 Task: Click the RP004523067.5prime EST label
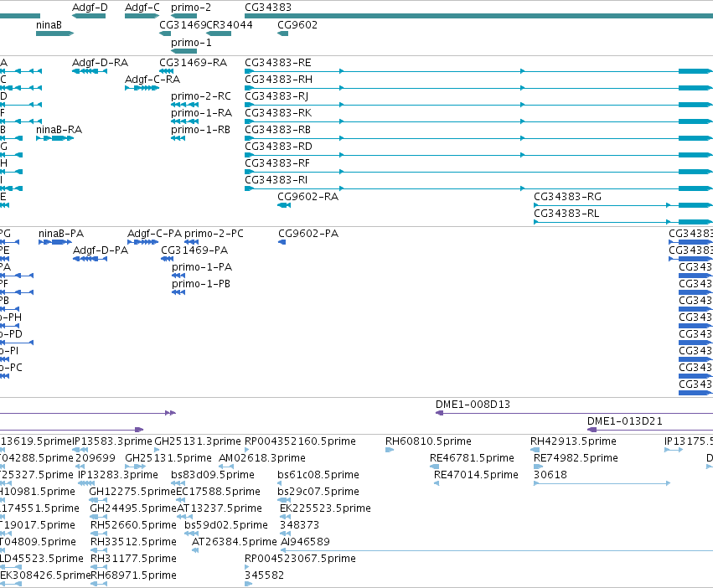300,560
